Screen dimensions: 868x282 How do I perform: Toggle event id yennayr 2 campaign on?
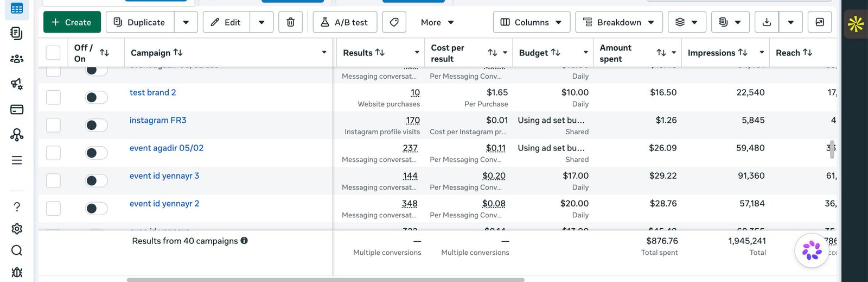(x=97, y=208)
